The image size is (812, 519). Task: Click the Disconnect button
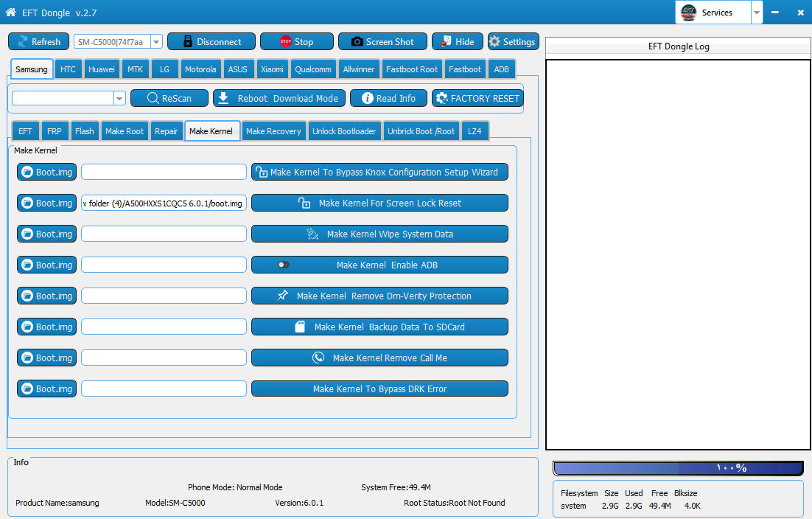[x=211, y=41]
